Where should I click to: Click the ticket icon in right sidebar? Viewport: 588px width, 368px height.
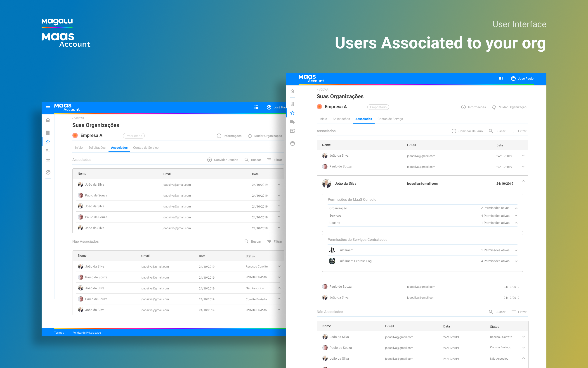click(x=292, y=131)
